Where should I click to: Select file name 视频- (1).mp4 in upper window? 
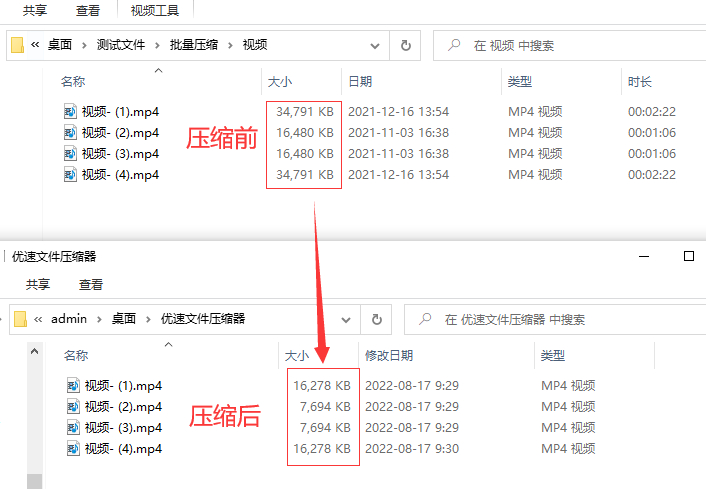[x=120, y=111]
